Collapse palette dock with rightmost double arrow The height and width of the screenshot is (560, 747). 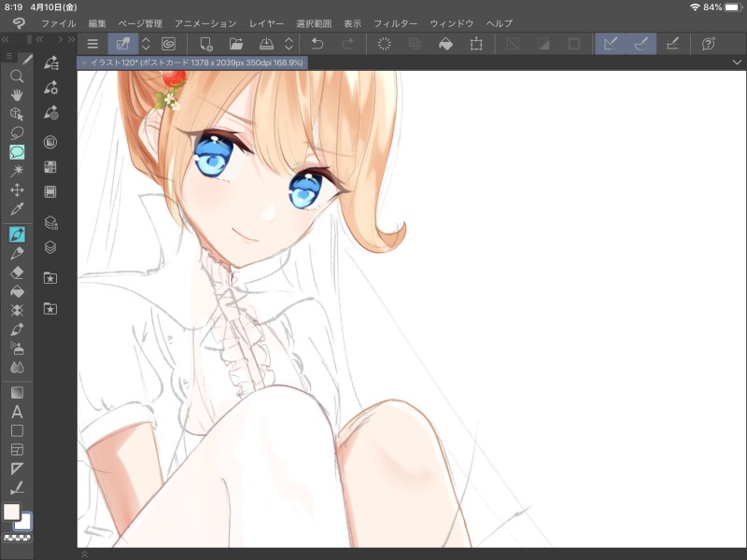(x=71, y=39)
